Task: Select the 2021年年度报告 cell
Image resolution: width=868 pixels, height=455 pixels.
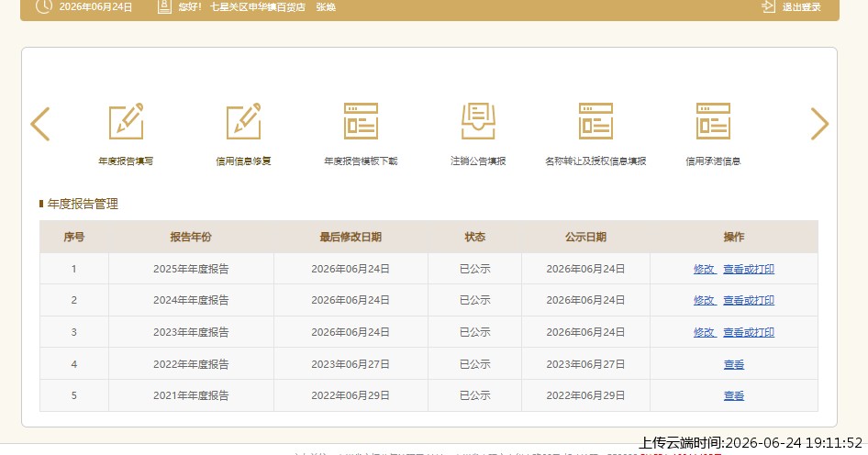Action: click(x=191, y=395)
